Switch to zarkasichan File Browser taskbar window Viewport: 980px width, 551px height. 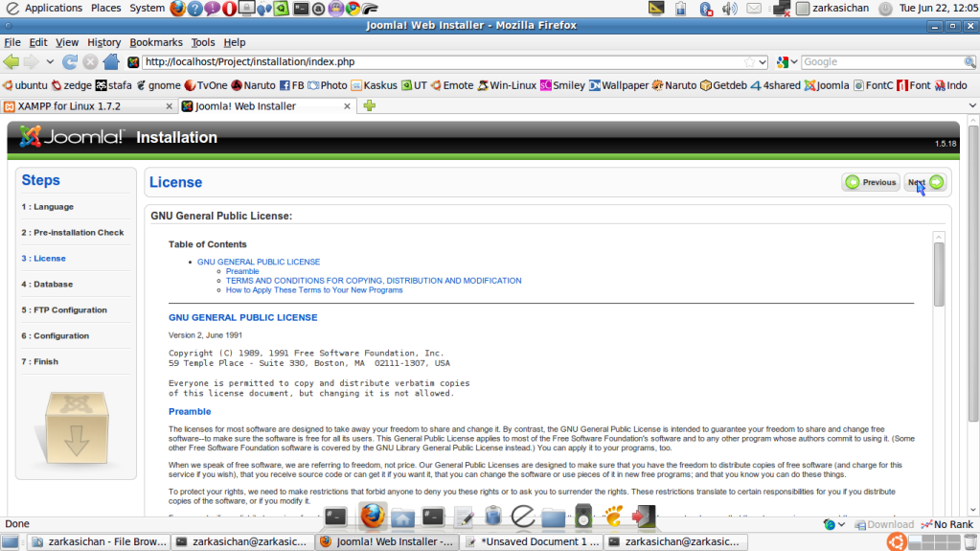tap(100, 542)
